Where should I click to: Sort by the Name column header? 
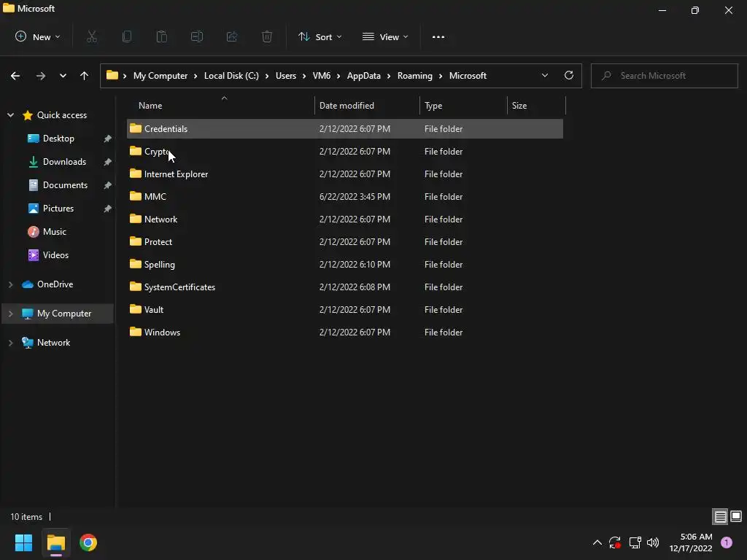222,105
